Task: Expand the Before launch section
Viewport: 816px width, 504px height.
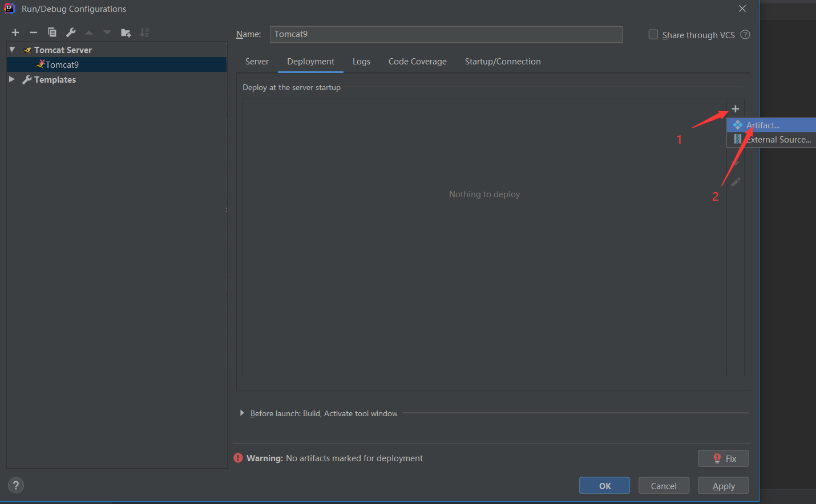Action: (x=242, y=413)
